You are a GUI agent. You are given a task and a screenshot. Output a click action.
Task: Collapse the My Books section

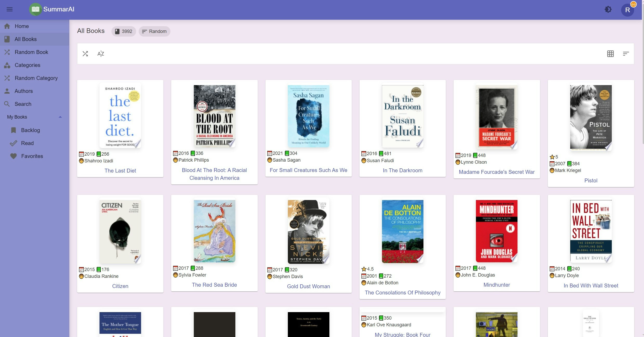60,117
